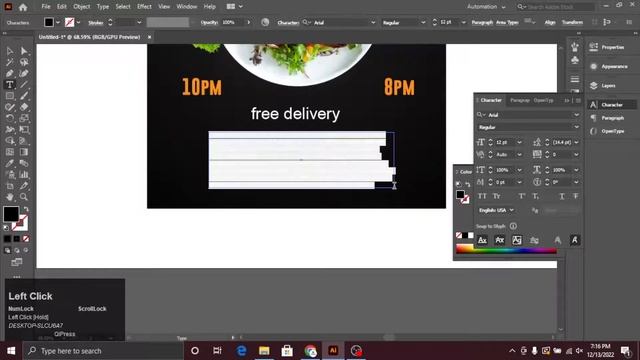Toggle the x-height snap to glyph option
The height and width of the screenshot is (360, 640).
[x=499, y=240]
